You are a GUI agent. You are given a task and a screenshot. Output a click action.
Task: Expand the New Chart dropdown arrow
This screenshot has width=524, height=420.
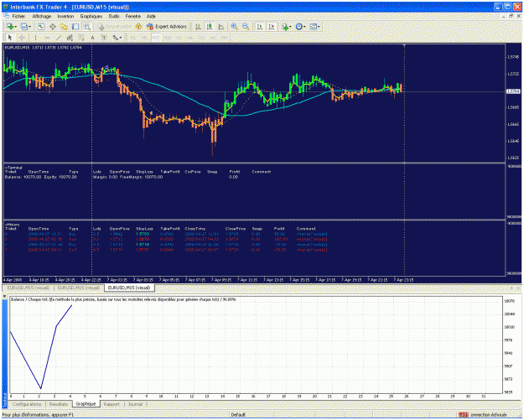click(x=16, y=26)
